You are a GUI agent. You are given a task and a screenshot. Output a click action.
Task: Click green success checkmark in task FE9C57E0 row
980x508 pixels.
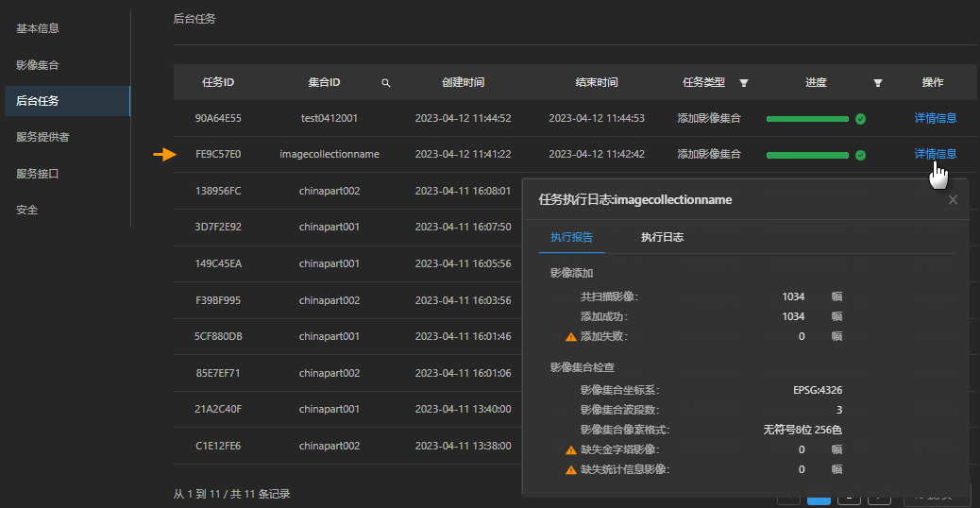click(860, 155)
